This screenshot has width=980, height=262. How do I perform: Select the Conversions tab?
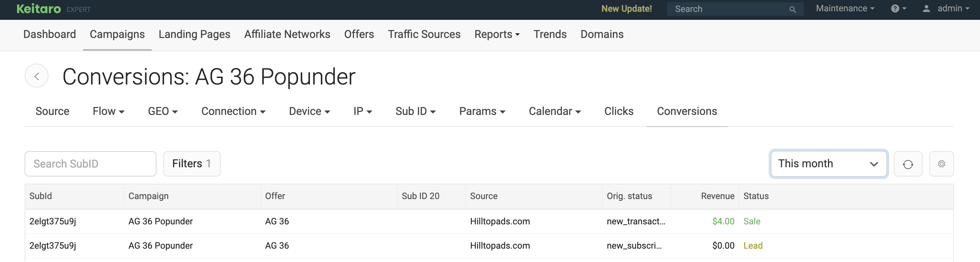[x=687, y=111]
